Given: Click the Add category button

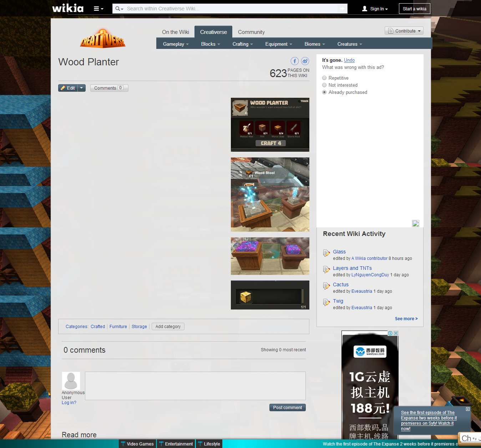Looking at the screenshot, I should [168, 327].
